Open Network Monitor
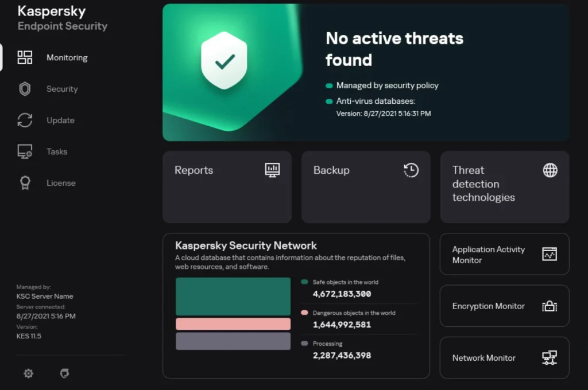 pos(505,358)
